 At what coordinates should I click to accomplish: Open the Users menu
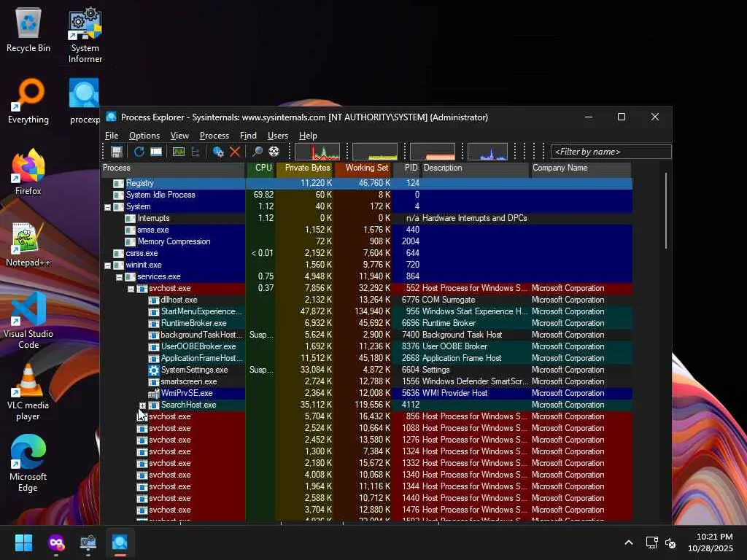coord(278,136)
